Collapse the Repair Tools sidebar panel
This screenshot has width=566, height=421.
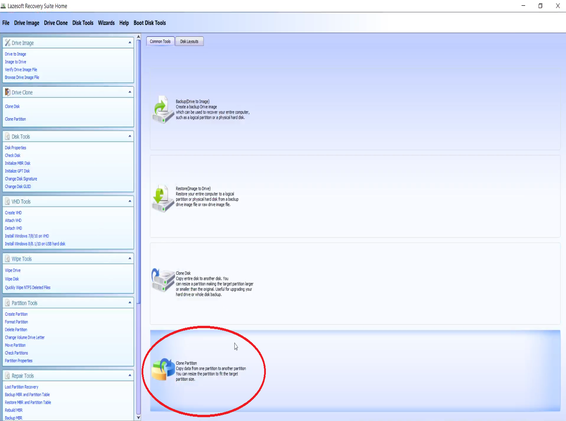click(130, 376)
